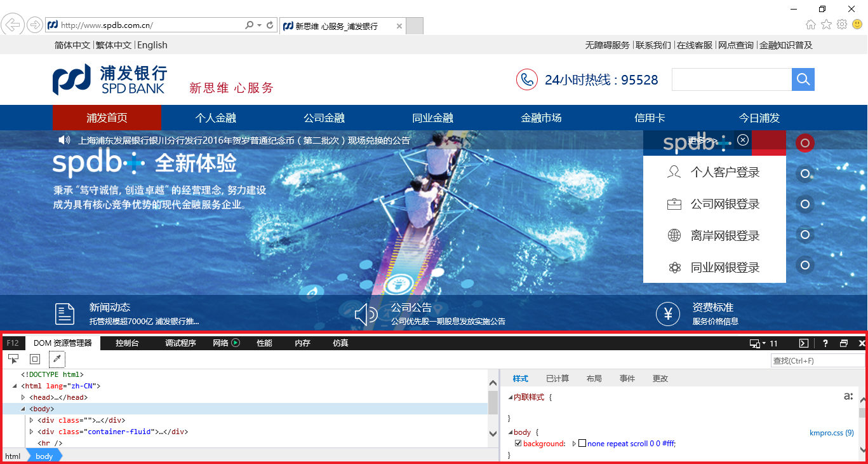Open the 信用卡 navigation menu
The image size is (868, 464).
[650, 118]
